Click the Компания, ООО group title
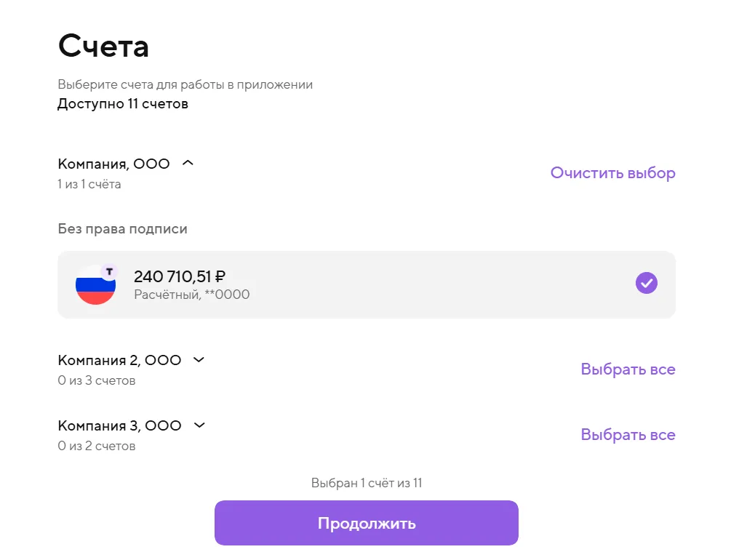The width and height of the screenshot is (747, 560). (113, 164)
